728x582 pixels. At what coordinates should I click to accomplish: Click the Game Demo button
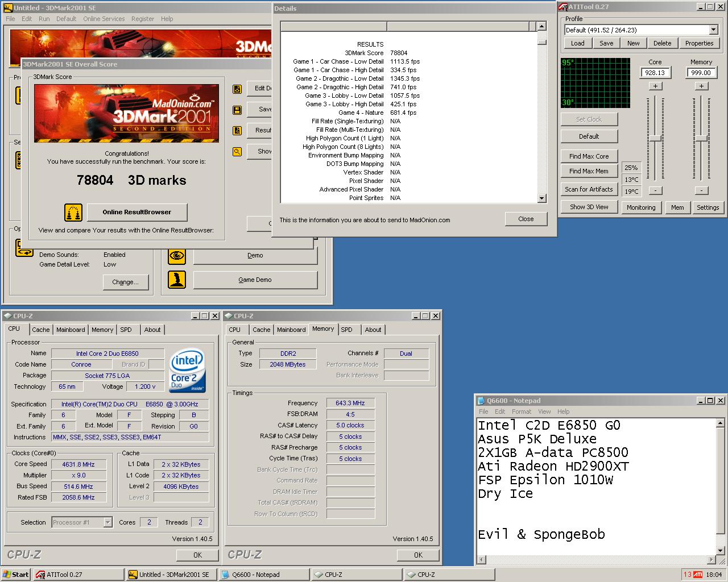(x=255, y=280)
